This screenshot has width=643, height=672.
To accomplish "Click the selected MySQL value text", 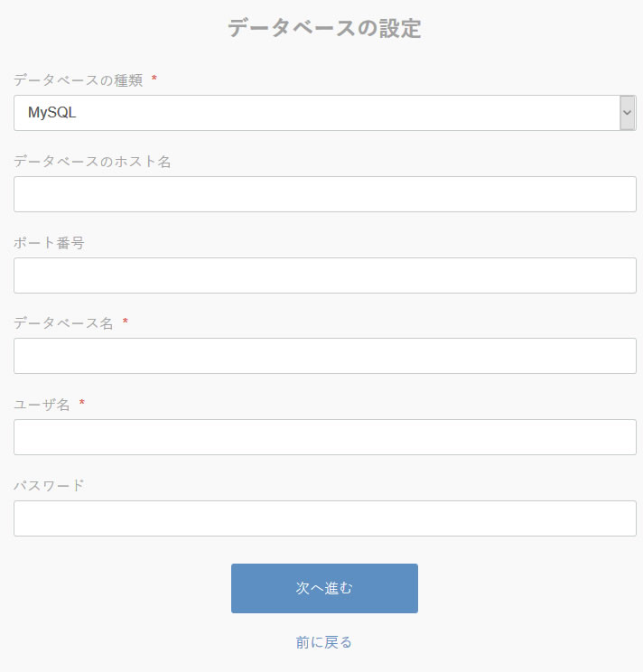I will (x=52, y=113).
